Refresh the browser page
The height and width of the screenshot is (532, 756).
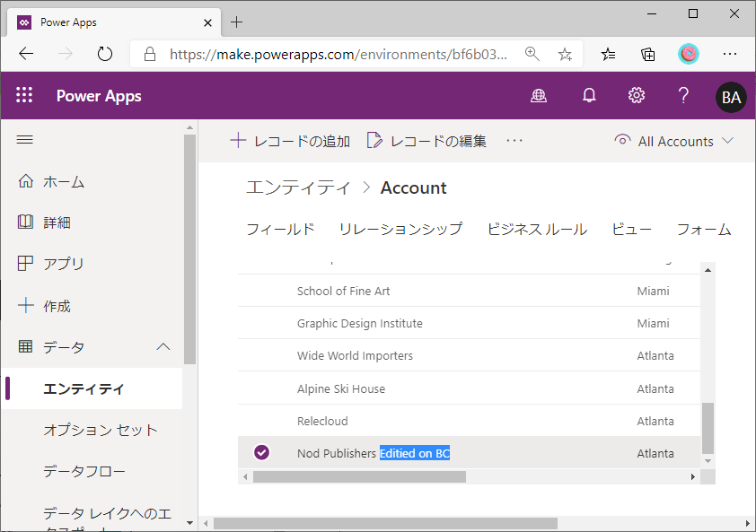point(105,54)
